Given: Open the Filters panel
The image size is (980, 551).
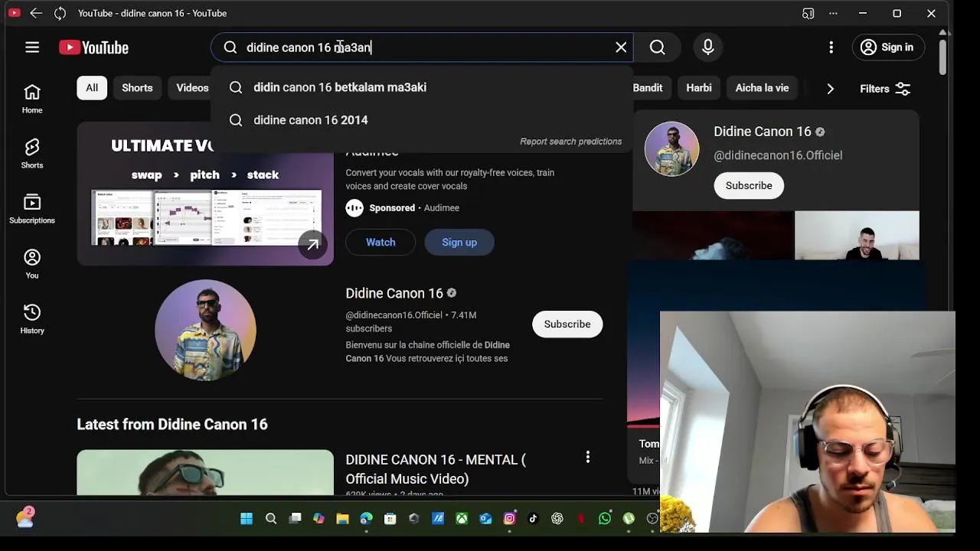Looking at the screenshot, I should tap(885, 89).
